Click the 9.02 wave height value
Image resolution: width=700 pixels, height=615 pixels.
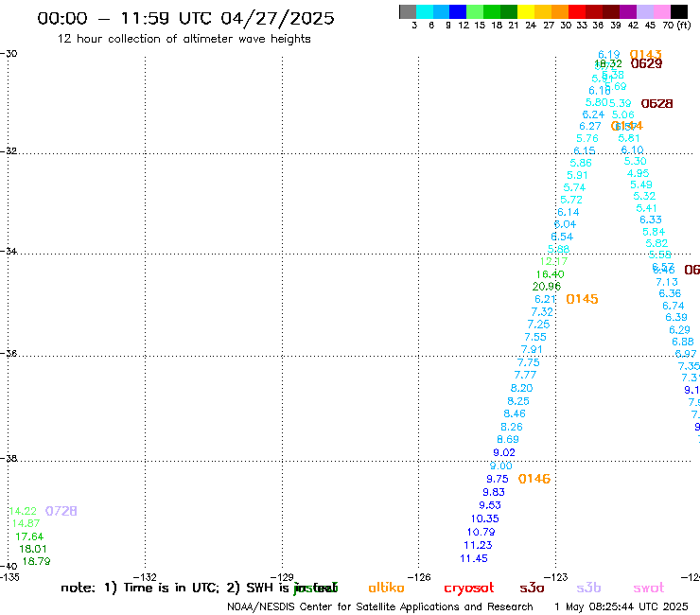point(504,453)
